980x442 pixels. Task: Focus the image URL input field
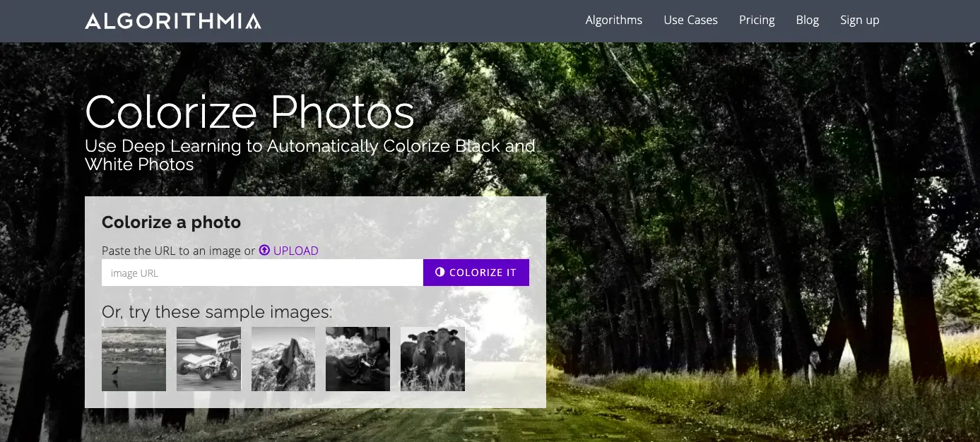[262, 273]
